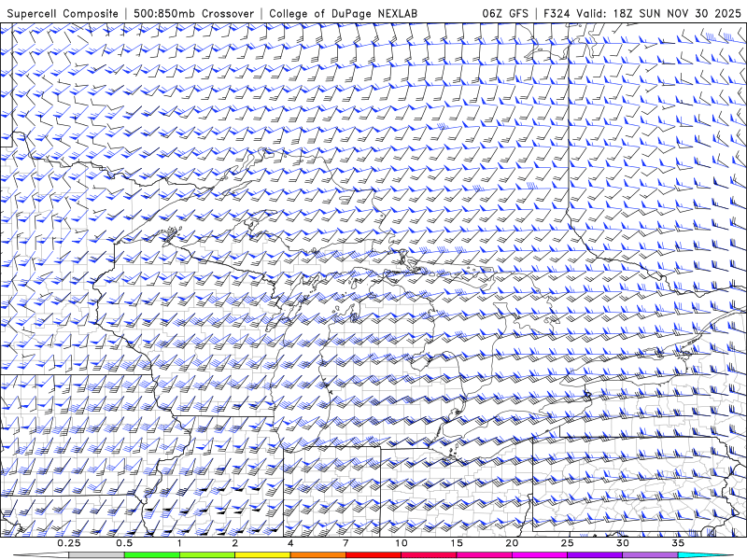The width and height of the screenshot is (747, 560).
Task: Click the '0.5' legend tick label
Action: tap(124, 543)
